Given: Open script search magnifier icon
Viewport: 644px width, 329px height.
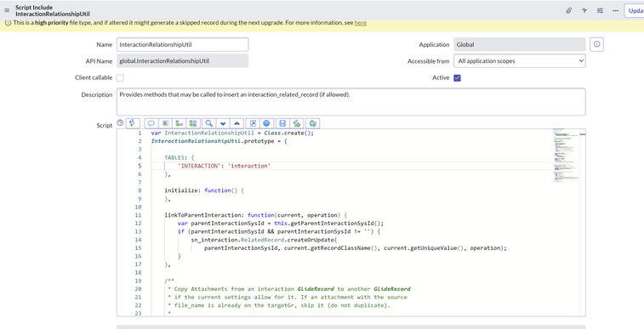Looking at the screenshot, I should click(209, 123).
